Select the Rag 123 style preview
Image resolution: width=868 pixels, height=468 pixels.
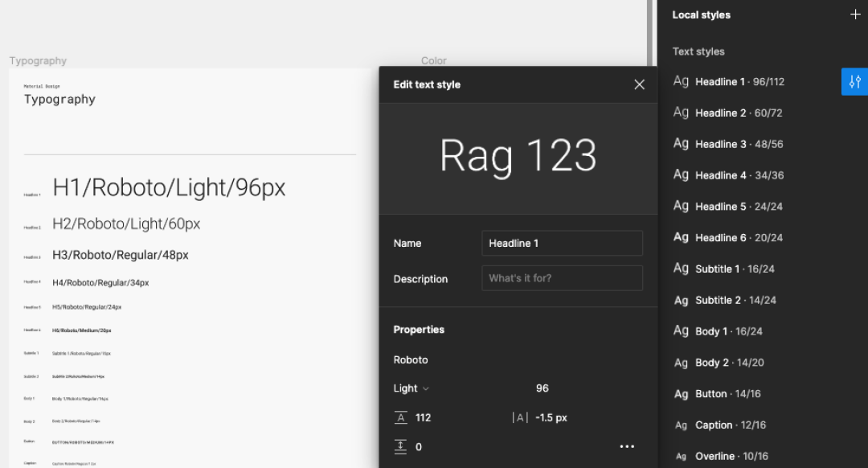click(x=518, y=156)
